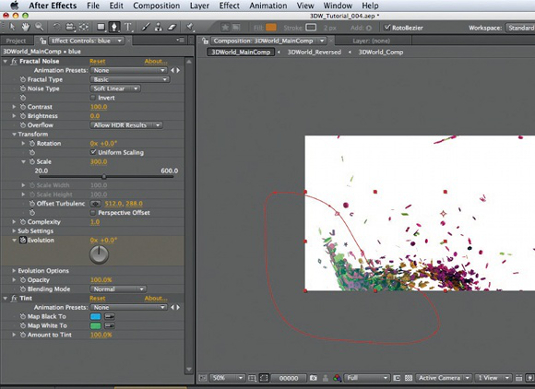Select the Zoom magnifier tool

(x=39, y=27)
